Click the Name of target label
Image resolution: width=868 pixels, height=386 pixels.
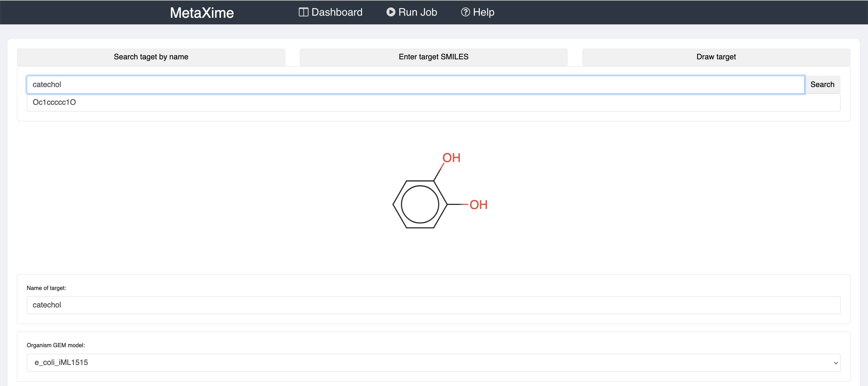click(46, 288)
